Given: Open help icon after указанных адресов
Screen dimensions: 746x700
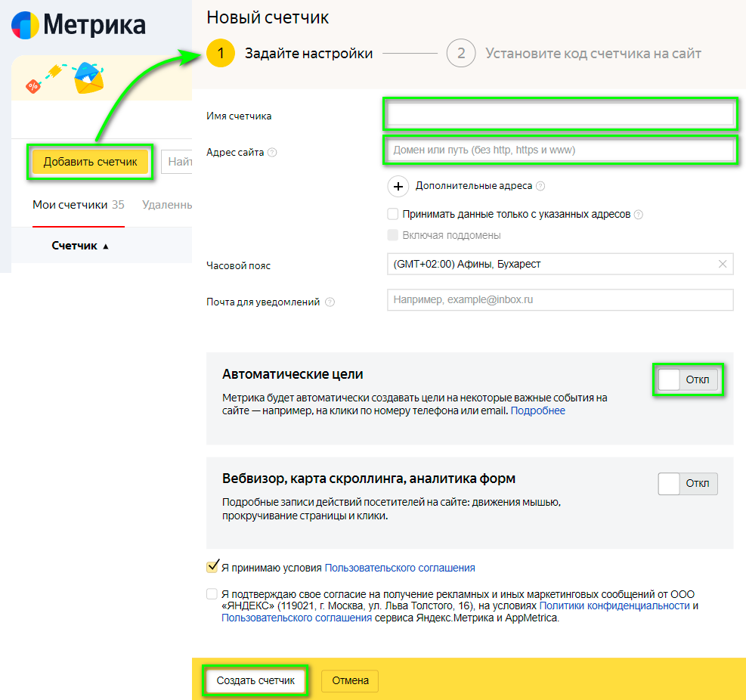Looking at the screenshot, I should click(639, 215).
